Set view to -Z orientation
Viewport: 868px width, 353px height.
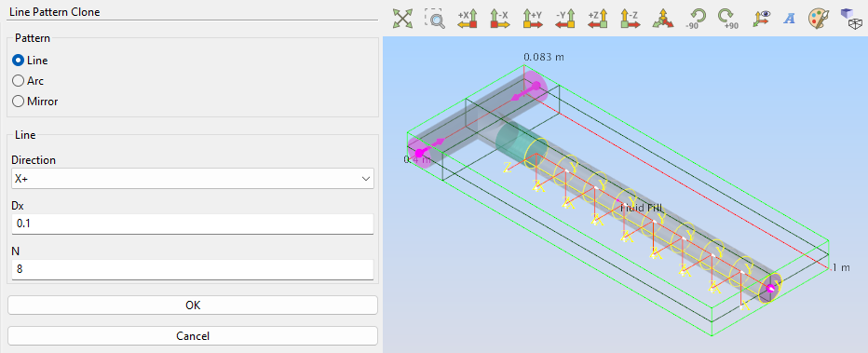[631, 19]
